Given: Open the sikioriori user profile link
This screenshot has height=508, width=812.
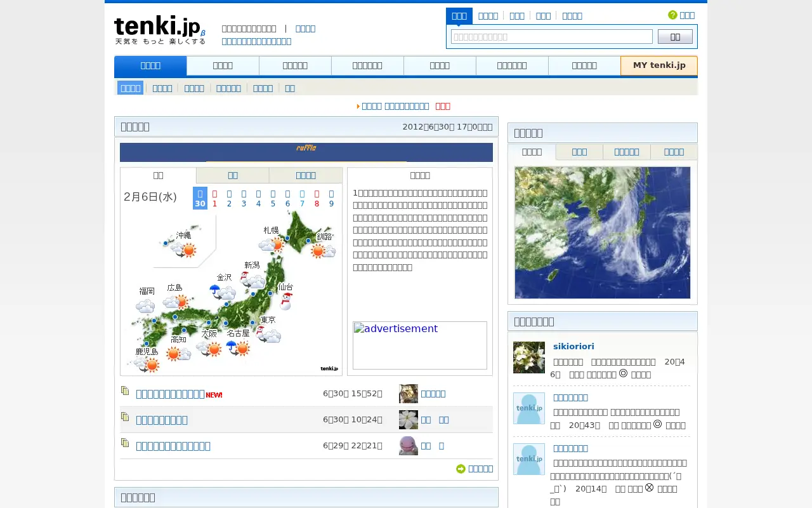Looking at the screenshot, I should (573, 346).
